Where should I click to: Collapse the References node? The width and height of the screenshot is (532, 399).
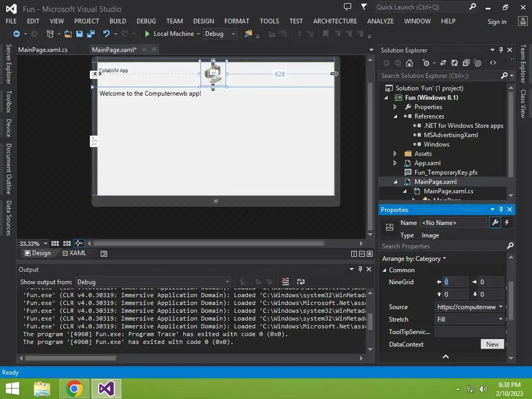click(x=395, y=116)
